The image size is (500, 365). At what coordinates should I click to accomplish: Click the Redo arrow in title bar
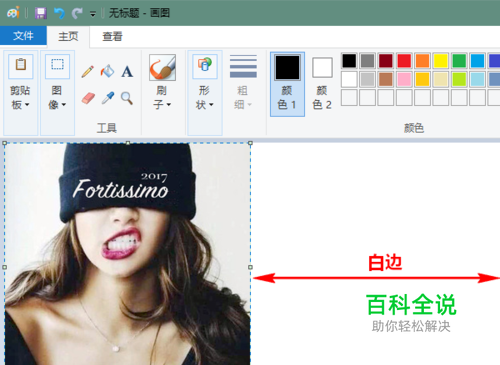click(x=77, y=13)
